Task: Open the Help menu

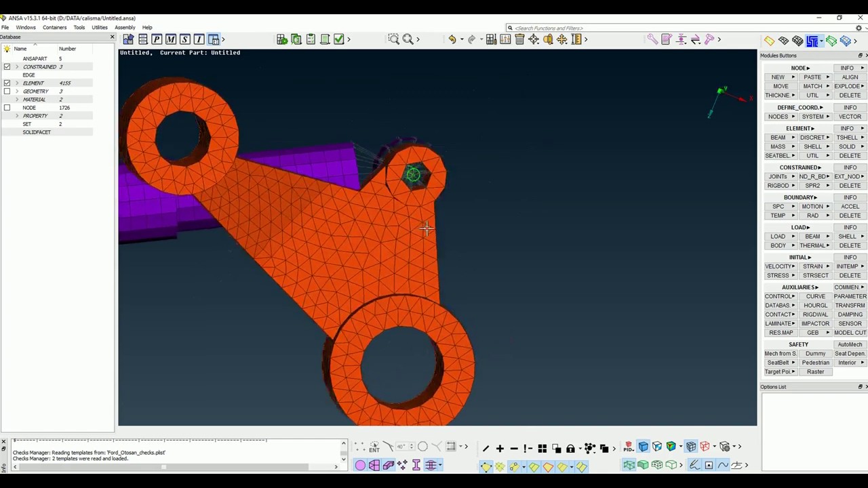Action: click(x=147, y=28)
